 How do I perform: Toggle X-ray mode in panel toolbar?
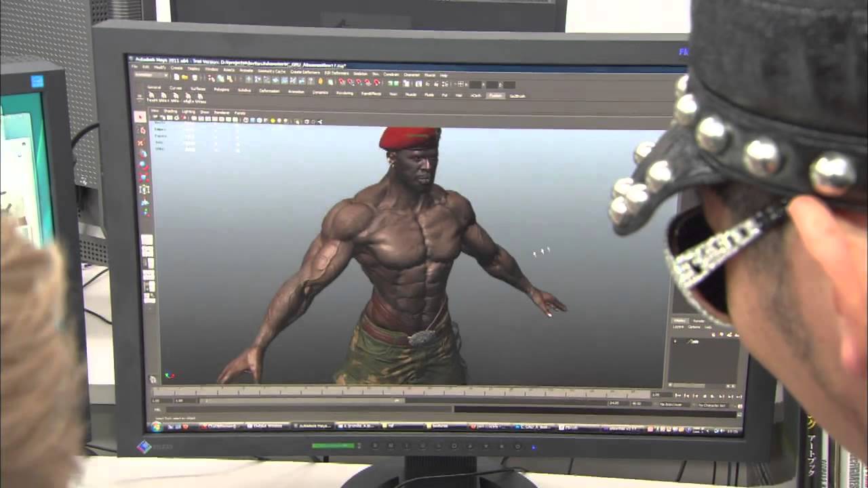pyautogui.click(x=307, y=121)
